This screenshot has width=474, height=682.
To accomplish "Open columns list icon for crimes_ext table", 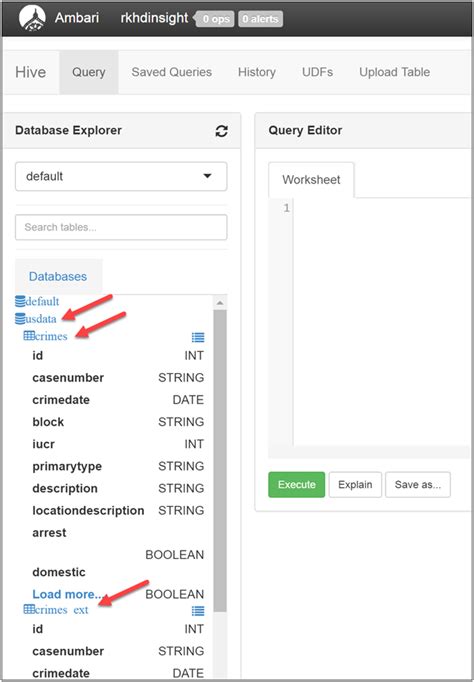I will click(x=198, y=611).
